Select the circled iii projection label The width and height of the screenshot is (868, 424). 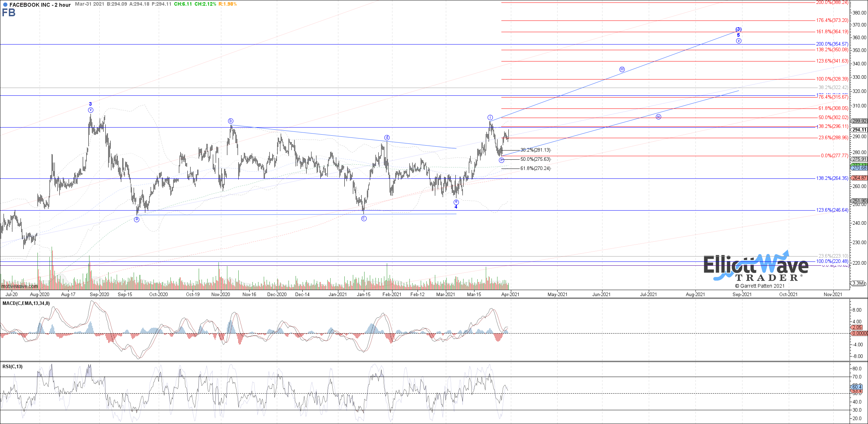click(x=622, y=69)
